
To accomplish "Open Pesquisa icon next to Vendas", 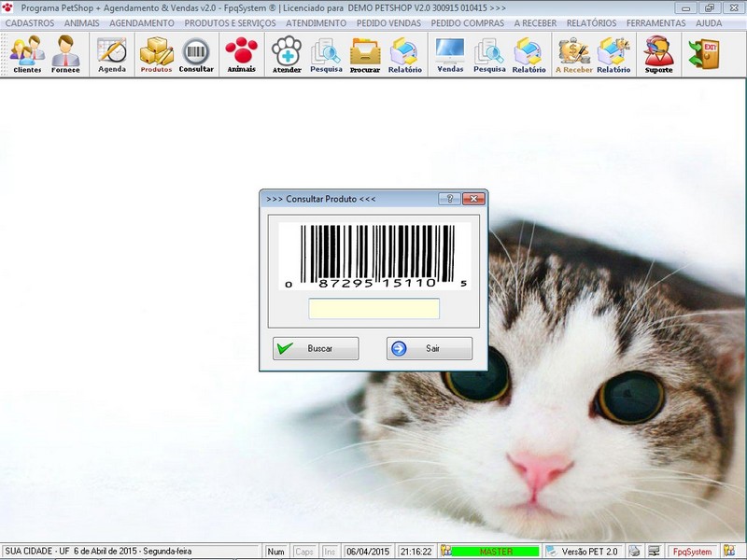I will [x=489, y=54].
